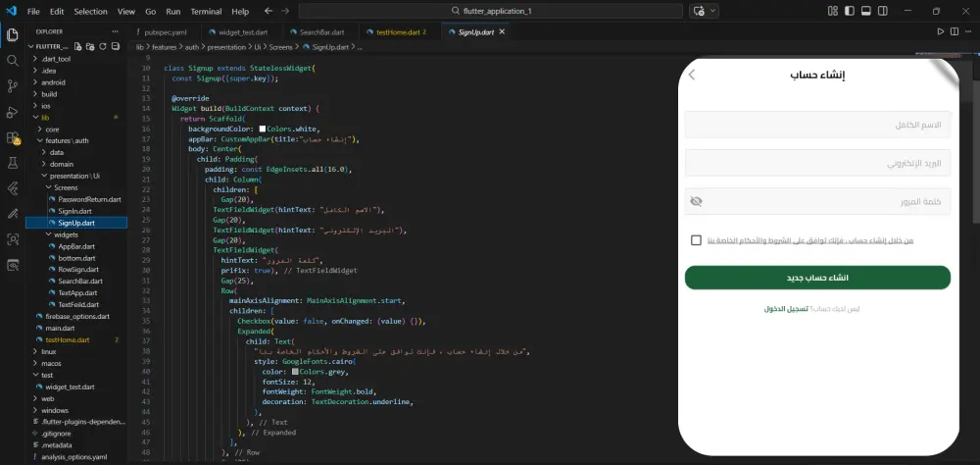
Task: Open TextFeild.dart in explorer
Action: click(x=78, y=304)
